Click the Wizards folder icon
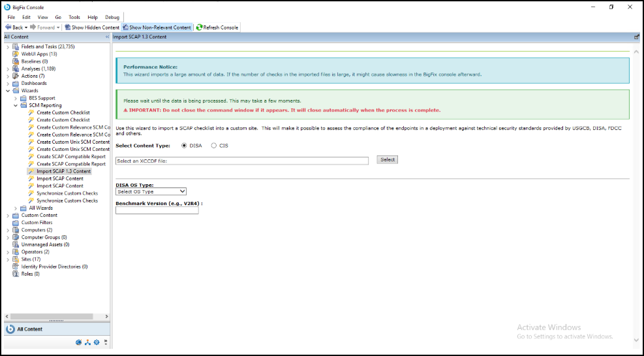This screenshot has width=644, height=356. tap(16, 90)
